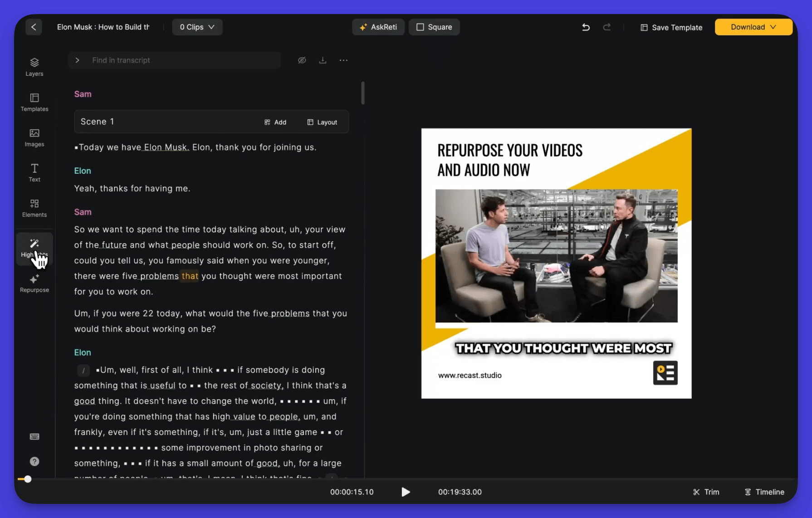The height and width of the screenshot is (518, 812).
Task: Open the Trim tool
Action: pyautogui.click(x=706, y=492)
